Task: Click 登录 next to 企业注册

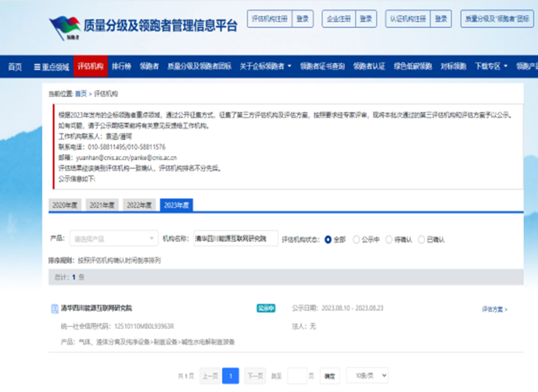Action: point(366,19)
